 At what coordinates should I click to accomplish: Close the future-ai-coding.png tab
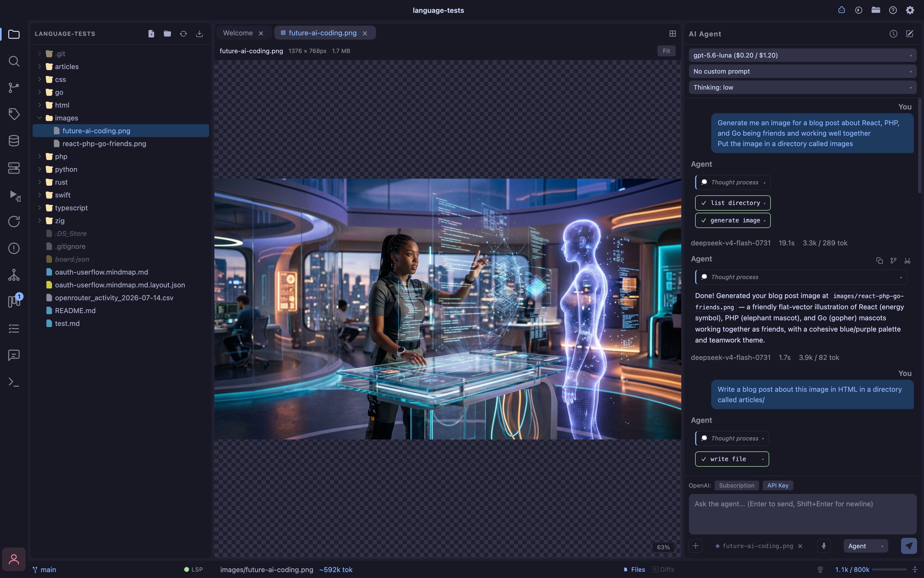pyautogui.click(x=365, y=33)
